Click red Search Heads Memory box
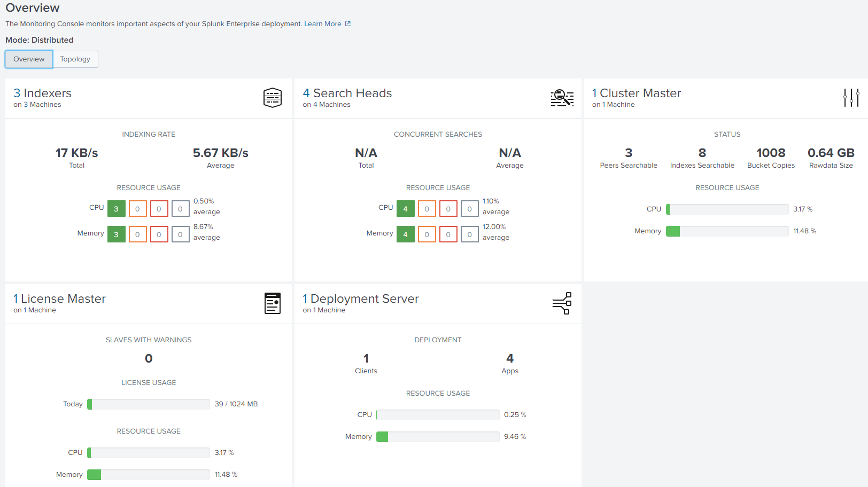This screenshot has height=487, width=868. coord(448,234)
